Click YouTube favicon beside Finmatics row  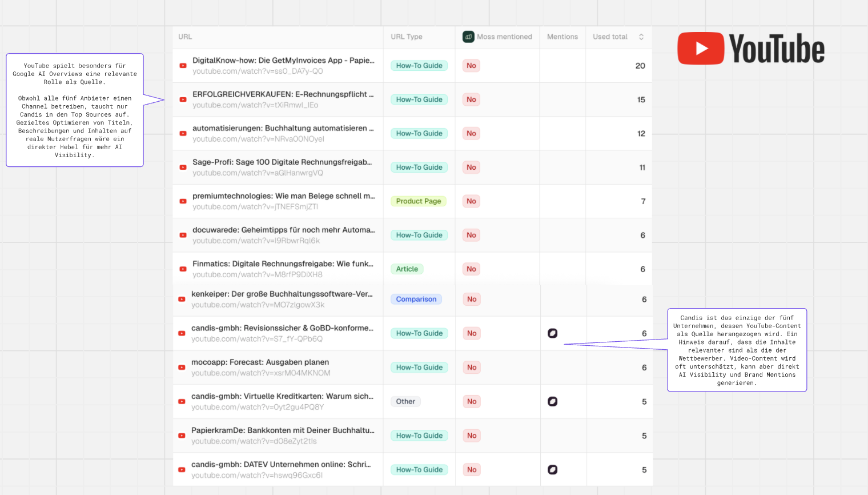183,269
